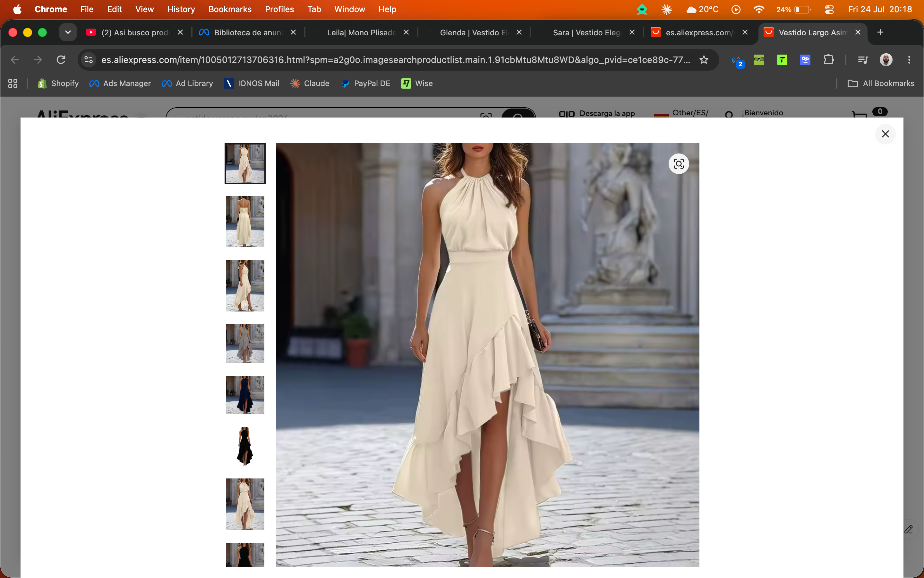Click the address bar URL field

(395, 60)
